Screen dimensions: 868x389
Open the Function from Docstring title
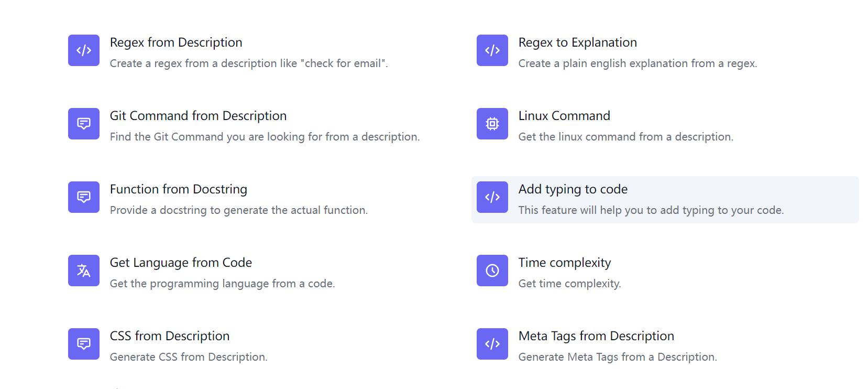tap(178, 189)
